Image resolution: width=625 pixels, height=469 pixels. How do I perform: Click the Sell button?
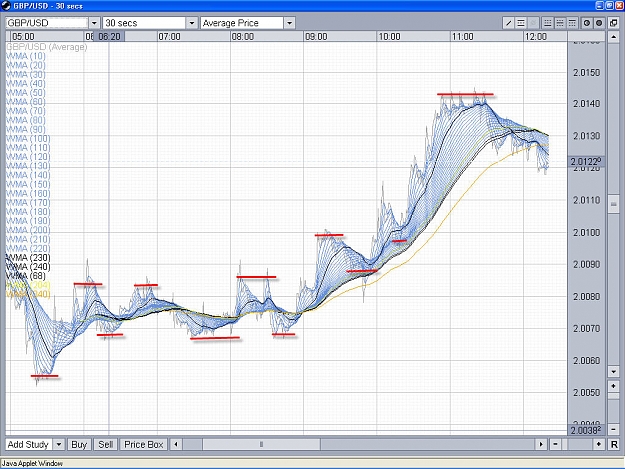point(105,444)
